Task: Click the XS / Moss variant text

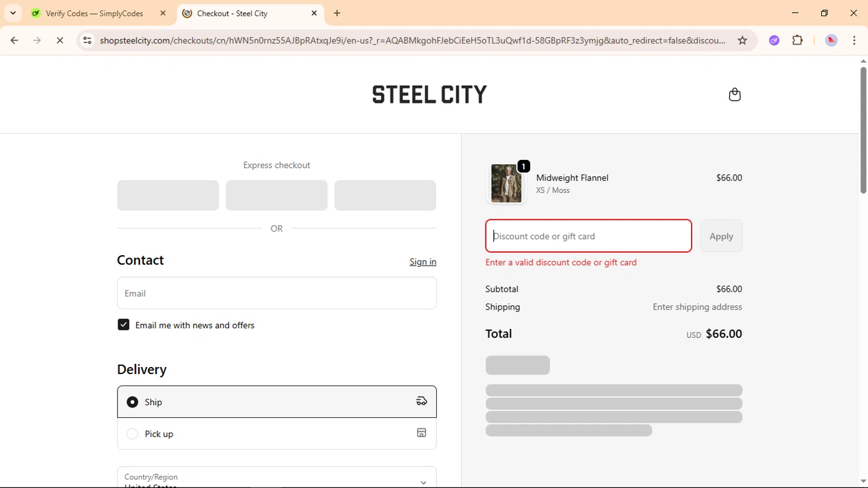Action: (553, 190)
